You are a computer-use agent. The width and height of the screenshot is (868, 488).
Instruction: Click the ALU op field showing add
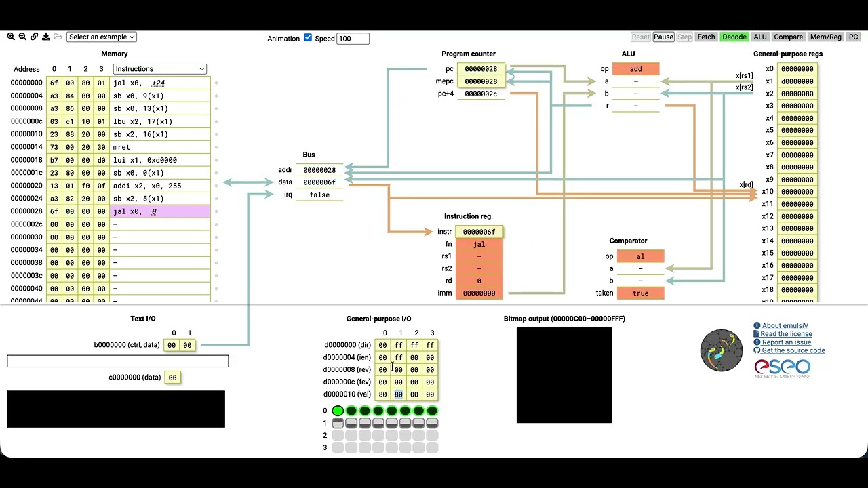click(x=636, y=69)
